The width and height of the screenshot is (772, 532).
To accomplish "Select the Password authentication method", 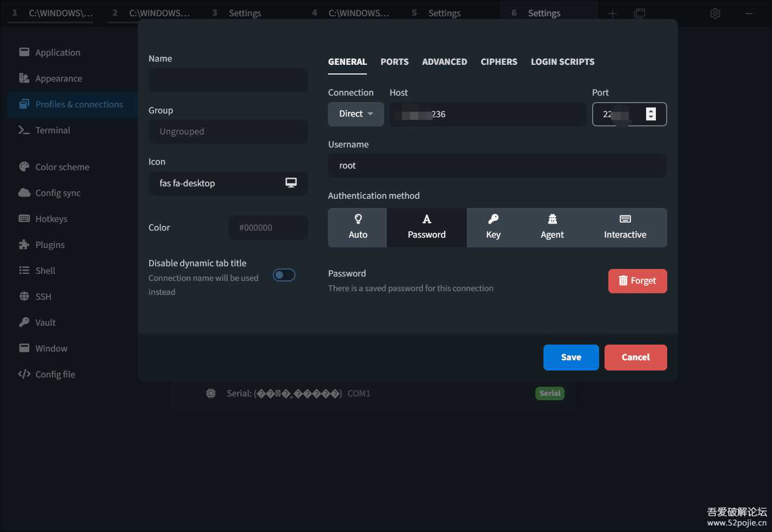I will point(426,227).
